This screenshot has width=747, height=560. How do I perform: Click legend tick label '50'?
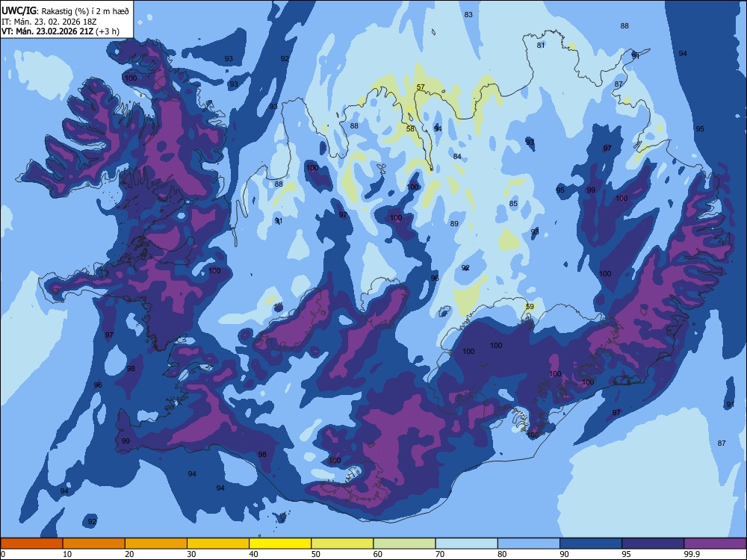(316, 554)
